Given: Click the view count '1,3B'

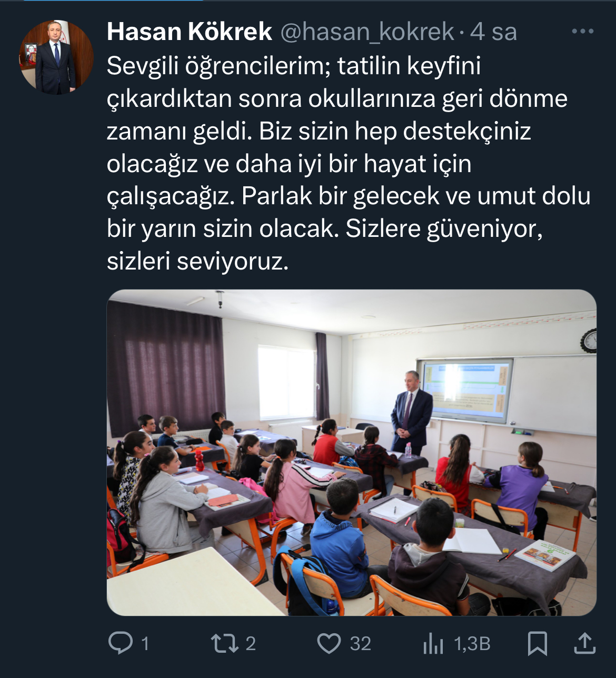Looking at the screenshot, I should [472, 644].
